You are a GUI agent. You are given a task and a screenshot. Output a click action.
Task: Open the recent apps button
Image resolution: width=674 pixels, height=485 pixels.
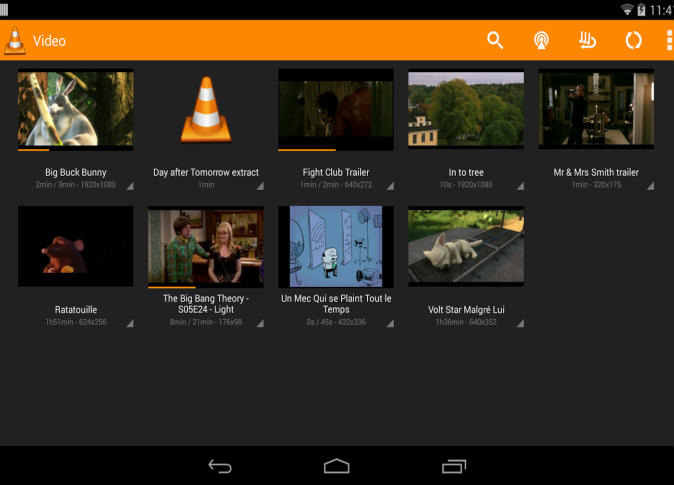454,466
